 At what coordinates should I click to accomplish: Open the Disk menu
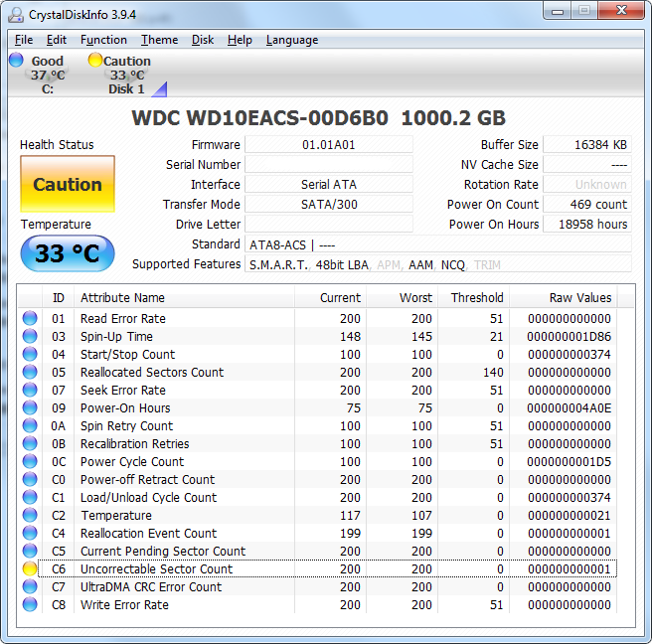[x=203, y=40]
